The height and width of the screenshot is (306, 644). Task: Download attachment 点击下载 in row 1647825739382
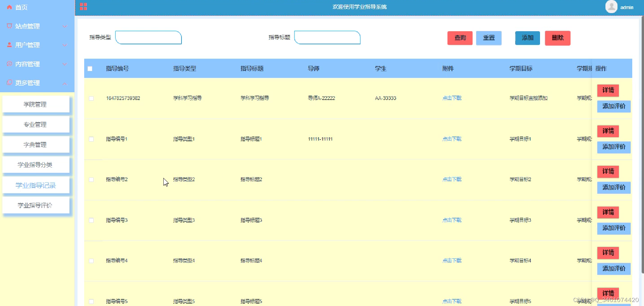tap(452, 98)
